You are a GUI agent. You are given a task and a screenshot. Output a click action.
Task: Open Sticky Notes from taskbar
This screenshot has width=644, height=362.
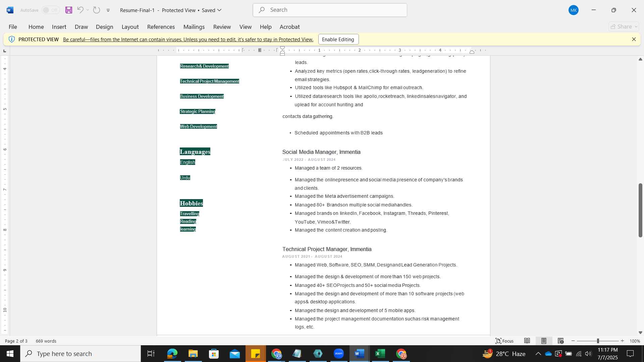[x=256, y=354]
